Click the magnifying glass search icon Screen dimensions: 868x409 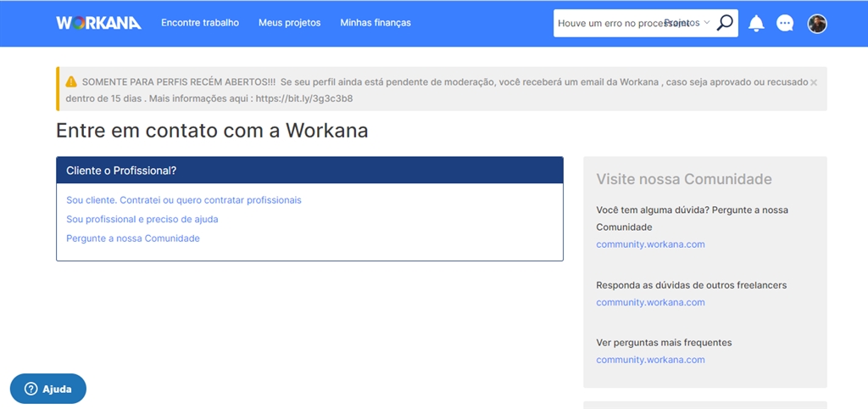click(725, 23)
